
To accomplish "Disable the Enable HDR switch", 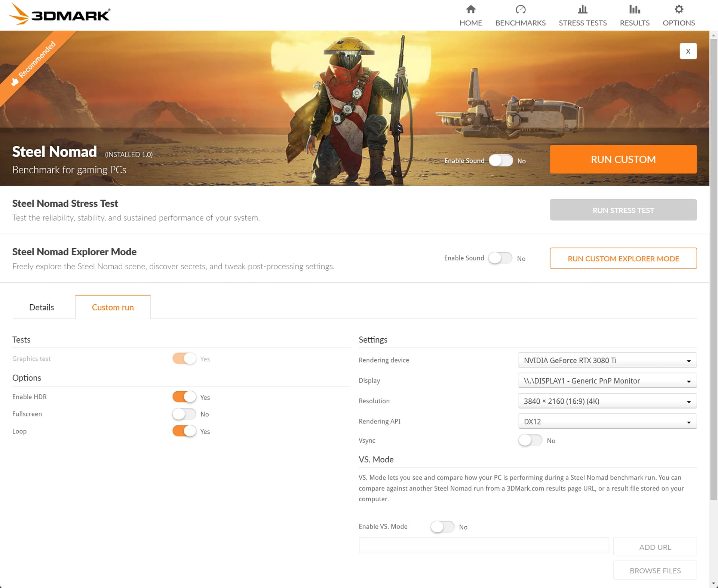I will (x=184, y=397).
